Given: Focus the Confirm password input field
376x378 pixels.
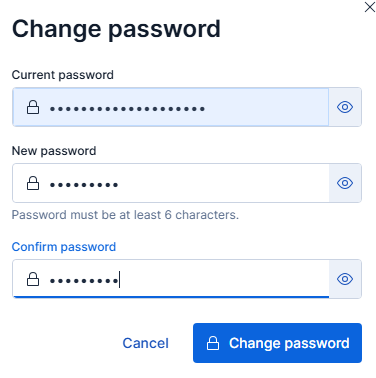Looking at the screenshot, I should click(x=171, y=279).
